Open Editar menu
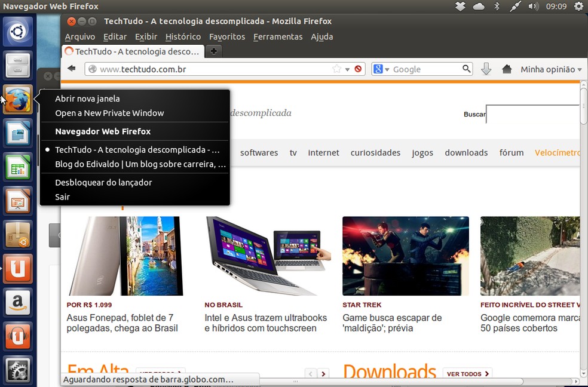This screenshot has height=387, width=588. tap(115, 36)
